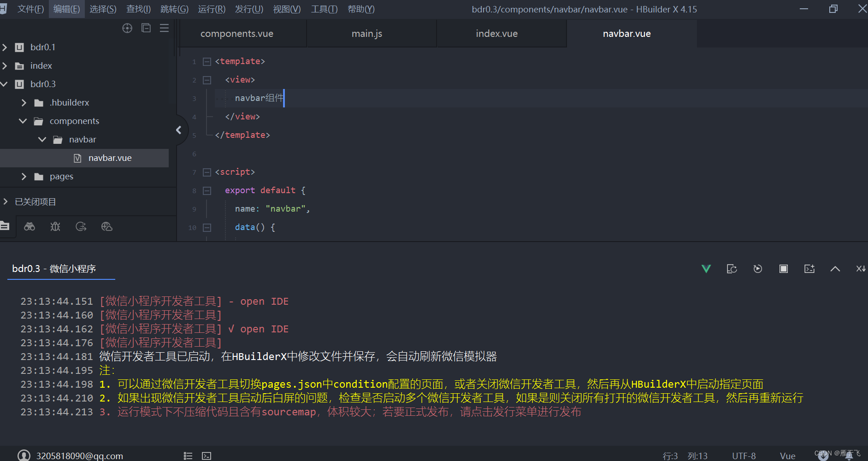Click the 23:13:44.181 console log line
Viewport: 868px width, 461px height.
pos(259,356)
